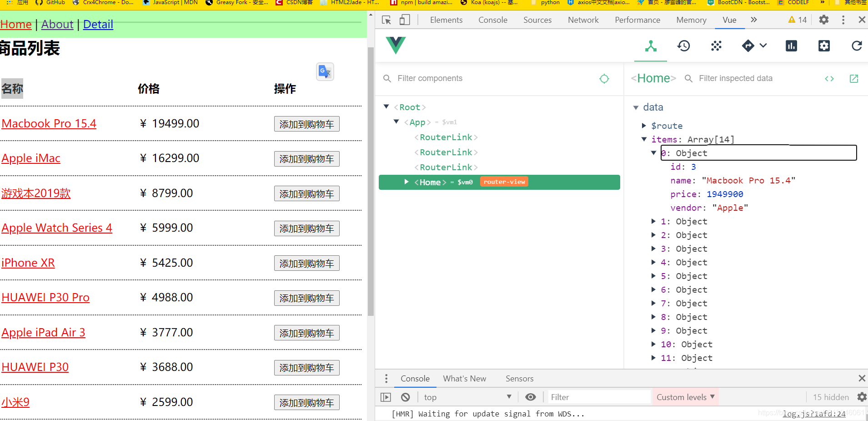Open the log.js source link
The width and height of the screenshot is (868, 421).
(x=814, y=414)
